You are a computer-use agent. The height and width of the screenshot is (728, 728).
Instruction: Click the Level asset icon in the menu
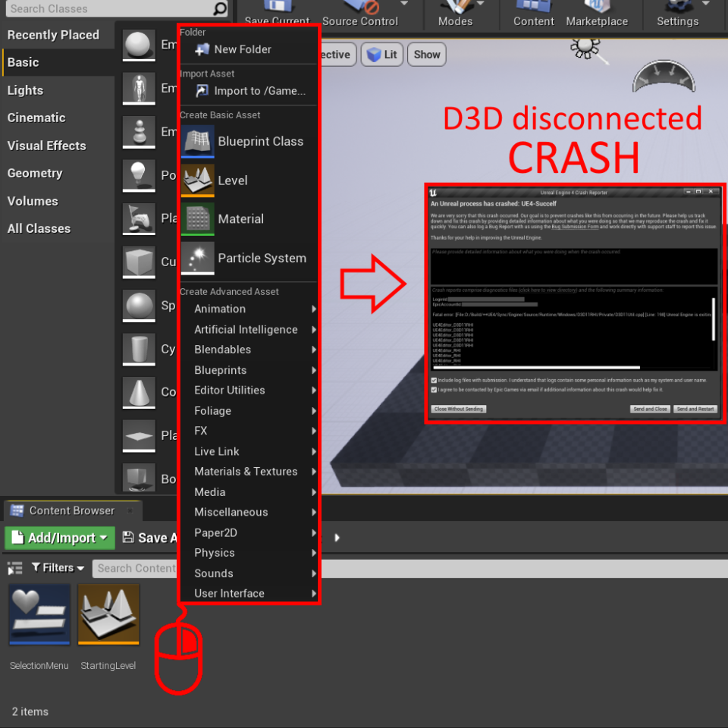tap(198, 180)
